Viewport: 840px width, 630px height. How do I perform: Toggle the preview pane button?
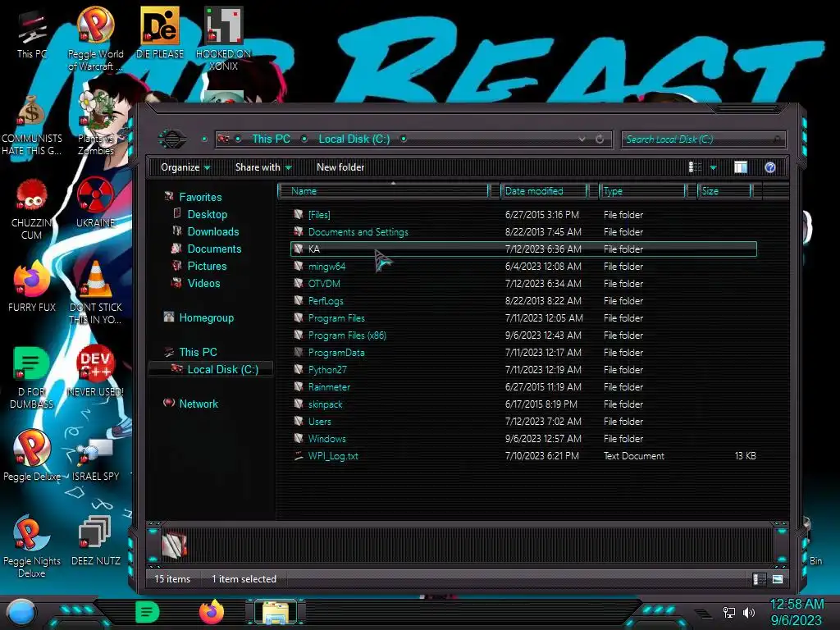click(741, 167)
